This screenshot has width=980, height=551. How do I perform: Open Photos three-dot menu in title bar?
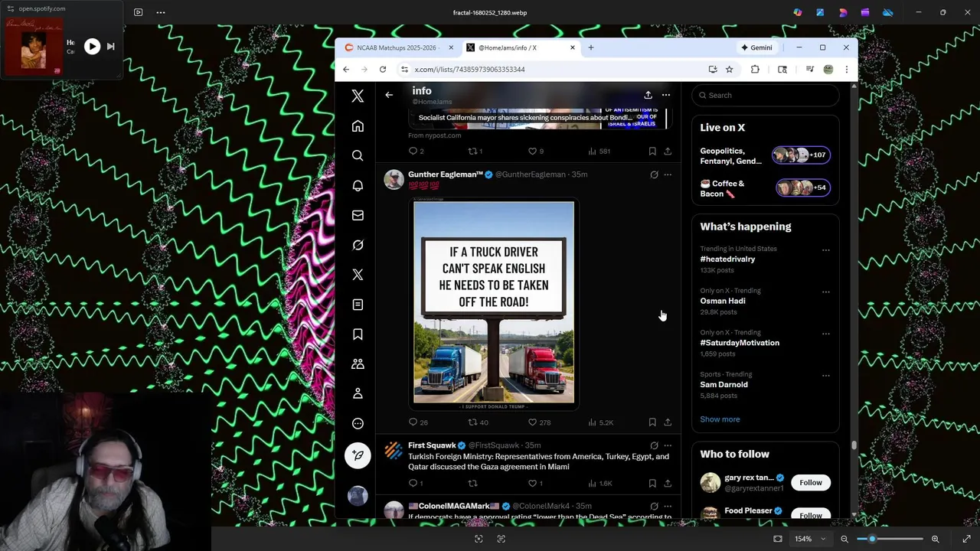[x=160, y=12]
